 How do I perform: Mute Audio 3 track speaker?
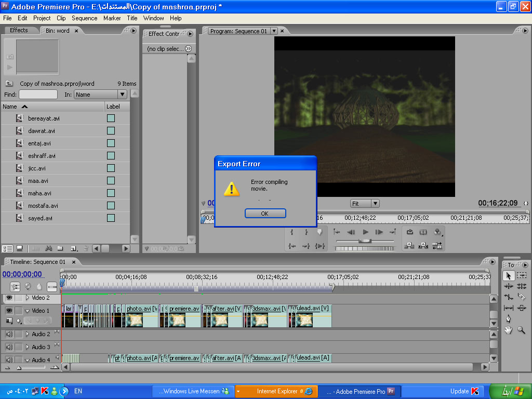[x=9, y=347]
